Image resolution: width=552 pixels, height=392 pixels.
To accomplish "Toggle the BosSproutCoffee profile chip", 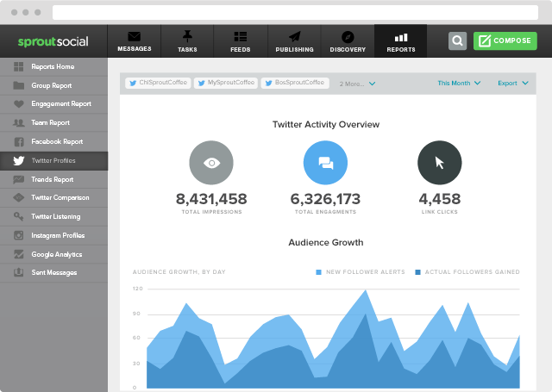I will 296,84.
